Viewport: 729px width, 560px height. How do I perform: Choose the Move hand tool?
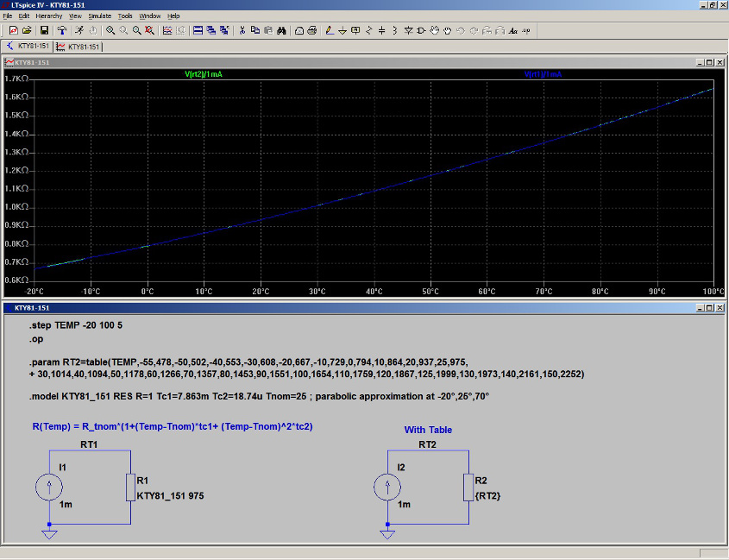434,30
